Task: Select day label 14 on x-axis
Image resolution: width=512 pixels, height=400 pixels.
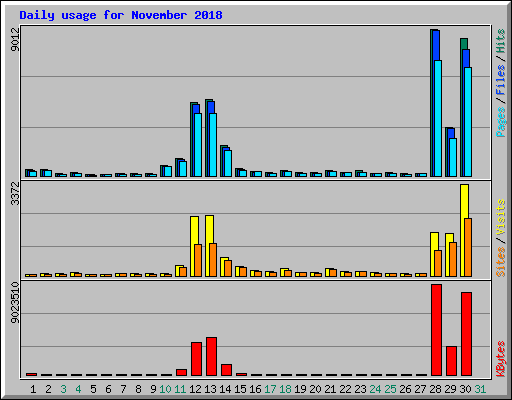Action: click(x=225, y=389)
